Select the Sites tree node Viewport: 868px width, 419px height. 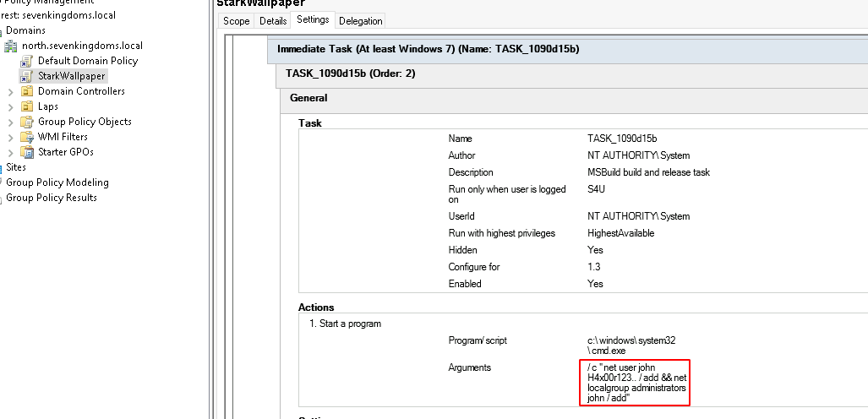pos(15,167)
